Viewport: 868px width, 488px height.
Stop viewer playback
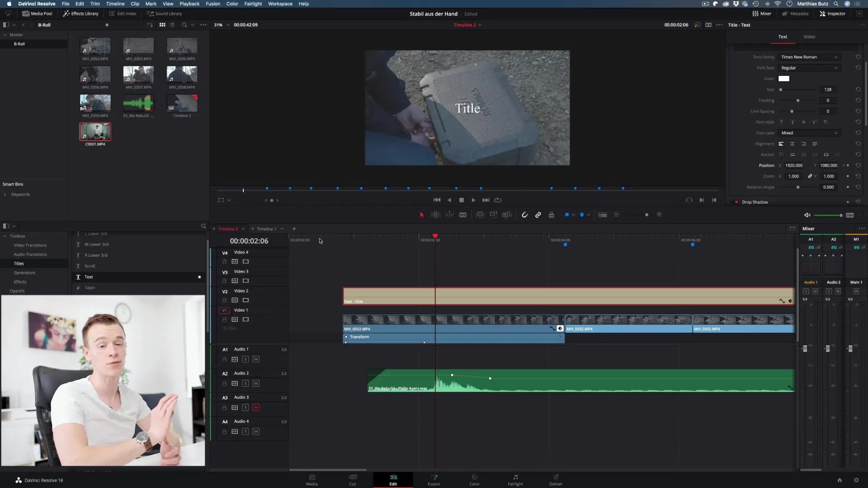coord(462,200)
